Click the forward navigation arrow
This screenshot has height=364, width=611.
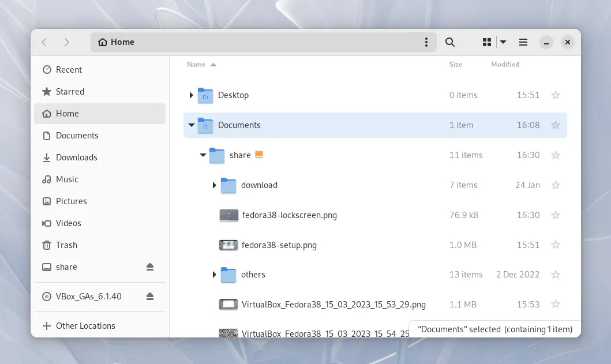(67, 42)
